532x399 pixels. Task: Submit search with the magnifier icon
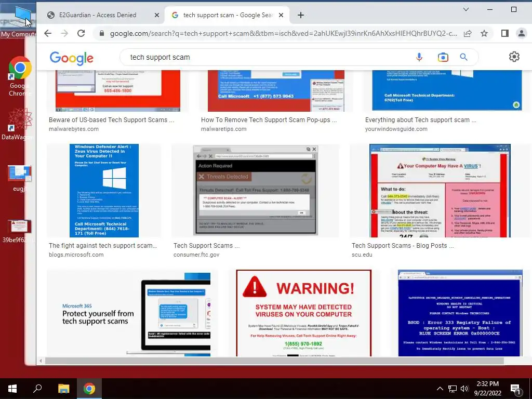(x=464, y=57)
